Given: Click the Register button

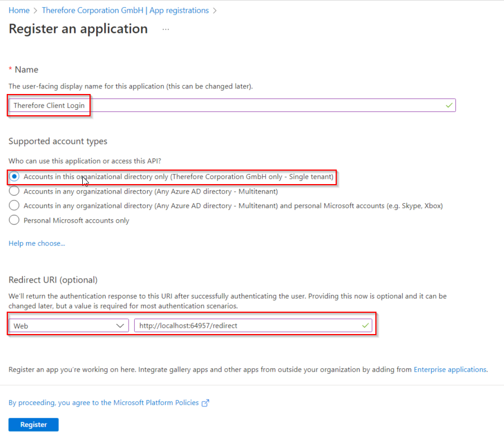Looking at the screenshot, I should coord(34,425).
